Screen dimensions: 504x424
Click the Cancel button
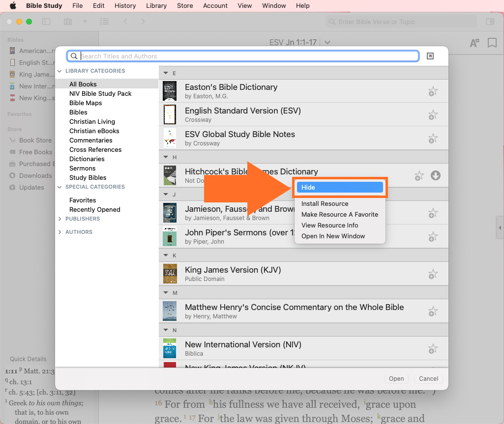428,378
